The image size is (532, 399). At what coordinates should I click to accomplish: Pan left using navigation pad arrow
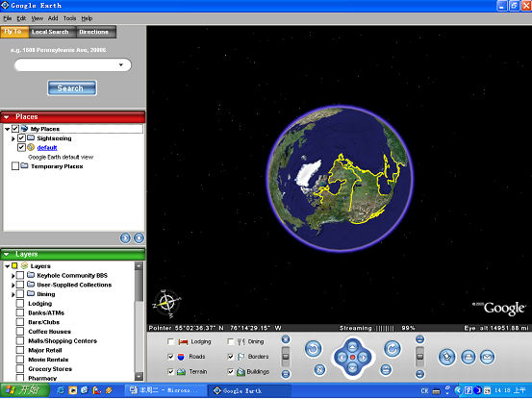pos(342,358)
